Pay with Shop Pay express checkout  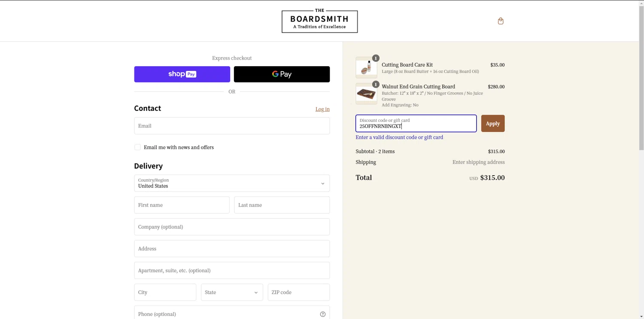pyautogui.click(x=182, y=74)
